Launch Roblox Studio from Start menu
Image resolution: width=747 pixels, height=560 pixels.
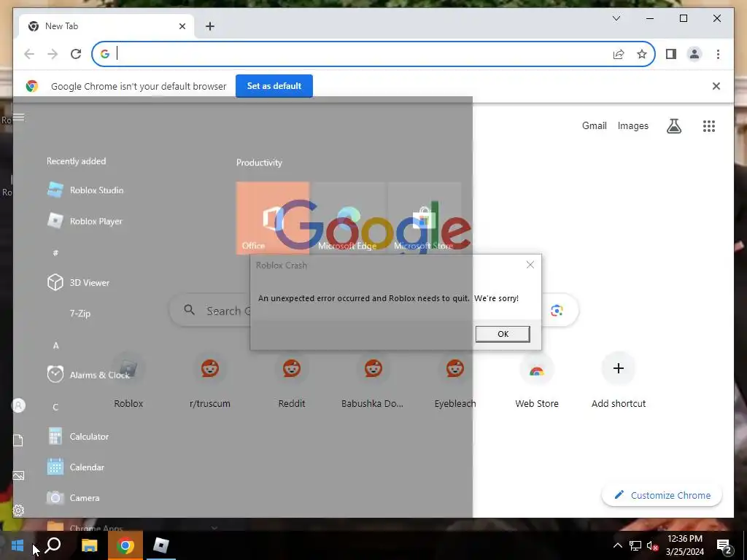(86, 190)
